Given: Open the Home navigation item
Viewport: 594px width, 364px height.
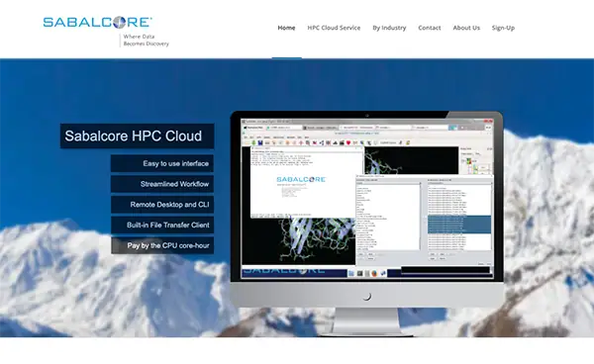Looking at the screenshot, I should pos(286,28).
